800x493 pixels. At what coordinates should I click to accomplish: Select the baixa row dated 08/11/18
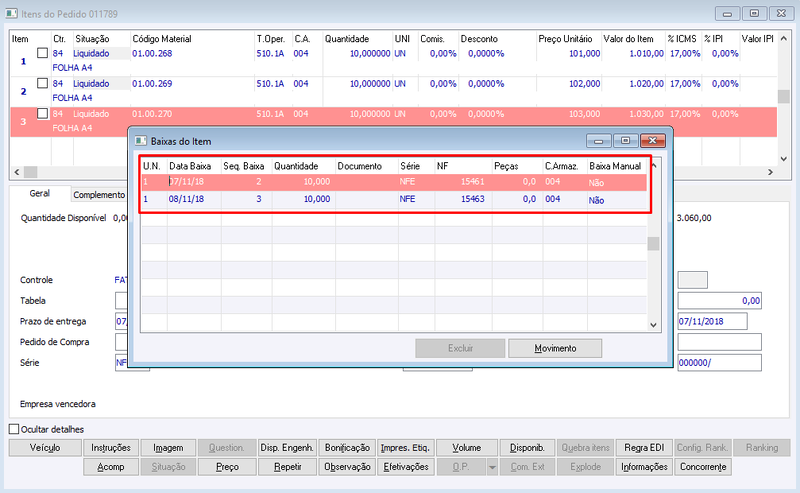pos(394,199)
